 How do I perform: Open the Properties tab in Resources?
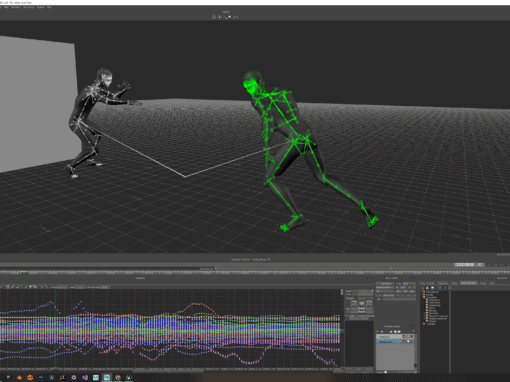click(443, 283)
